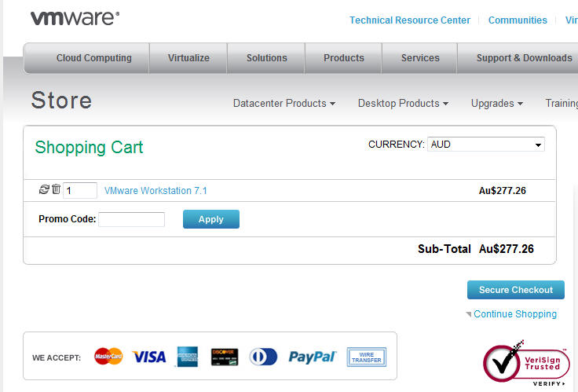Open the VMware Workstation 7.1 product link
This screenshot has height=392, width=578.
[155, 191]
